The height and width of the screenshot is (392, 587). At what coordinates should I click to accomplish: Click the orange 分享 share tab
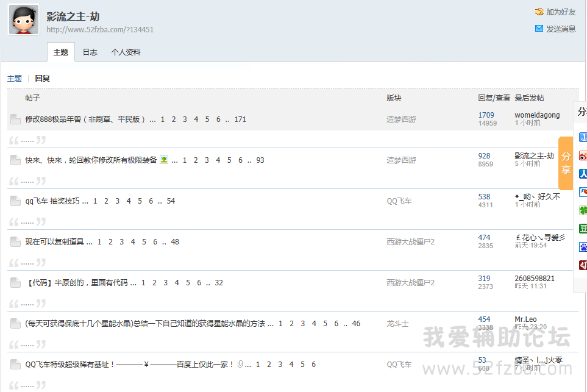pos(566,163)
